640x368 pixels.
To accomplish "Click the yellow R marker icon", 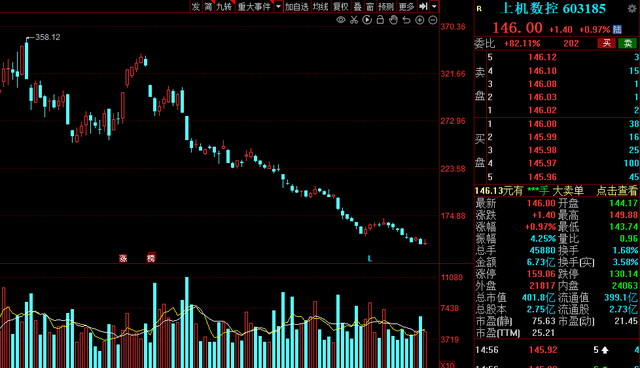I will tap(479, 9).
